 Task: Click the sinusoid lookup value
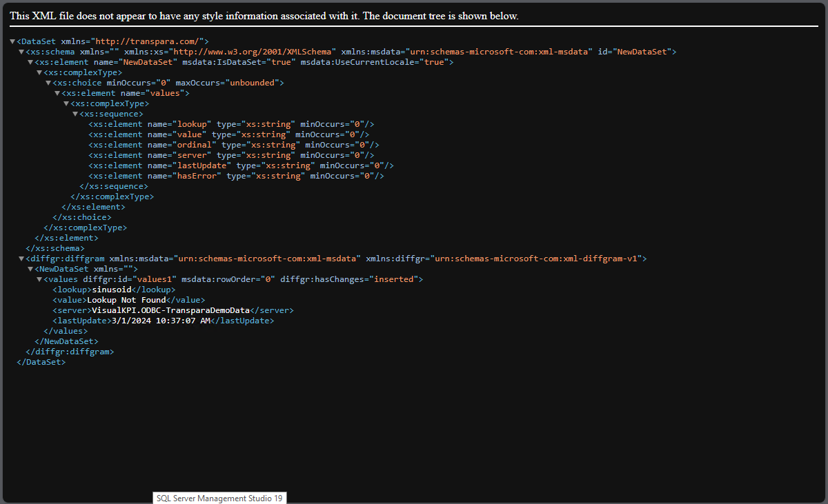tap(111, 290)
